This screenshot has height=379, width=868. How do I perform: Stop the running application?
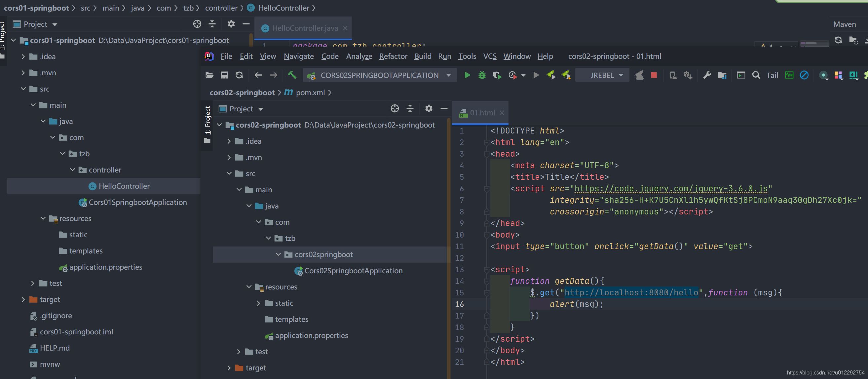654,75
